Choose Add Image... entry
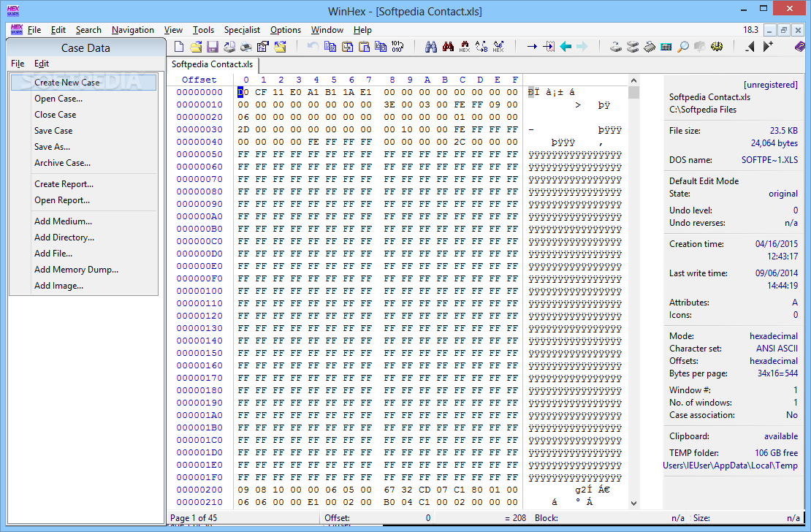 [84, 285]
